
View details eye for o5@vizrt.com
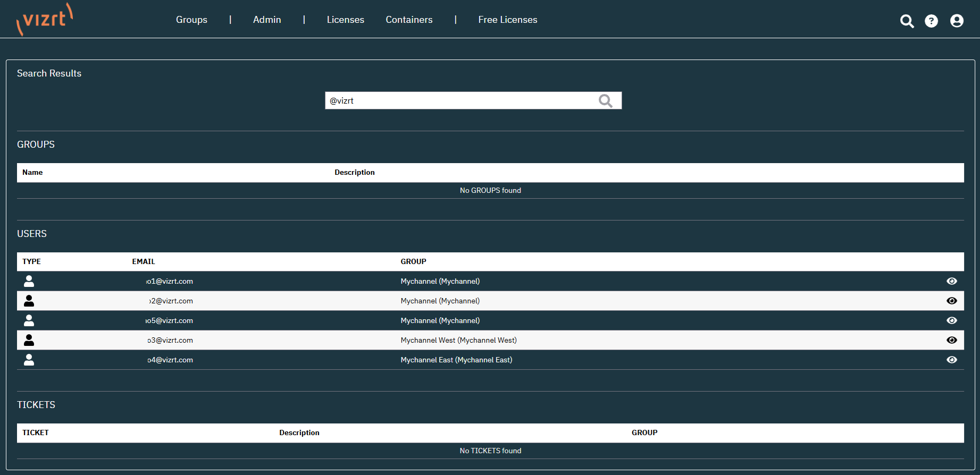(952, 320)
